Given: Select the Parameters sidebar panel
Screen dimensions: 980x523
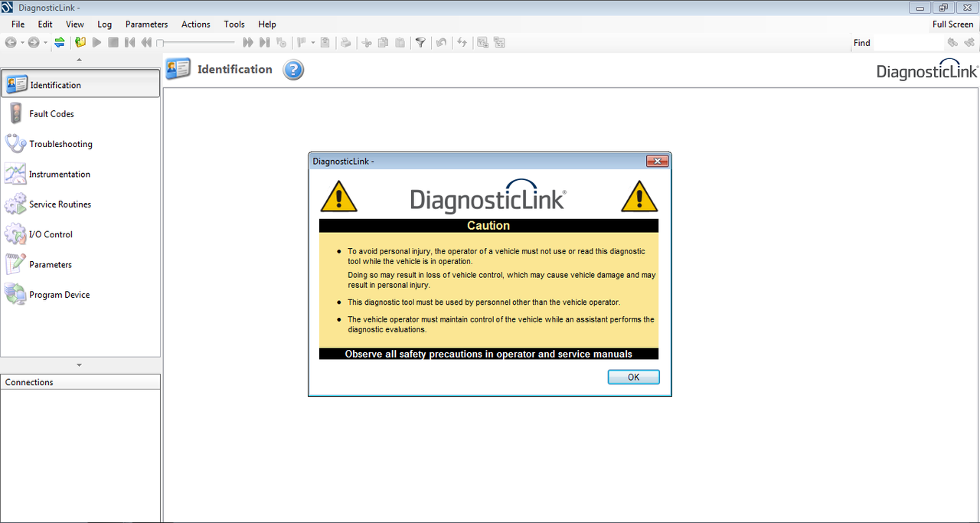Looking at the screenshot, I should tap(80, 265).
